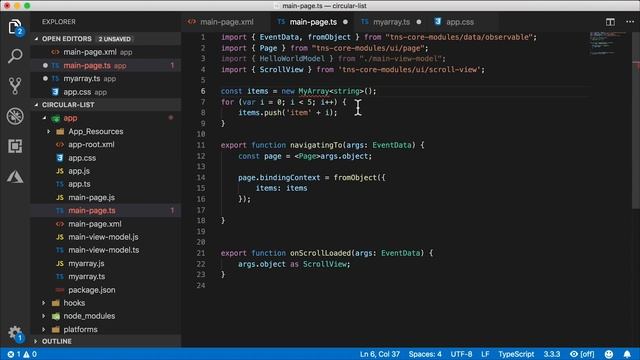640x360 pixels.
Task: Click the navigatingTo function name
Action: 317,145
